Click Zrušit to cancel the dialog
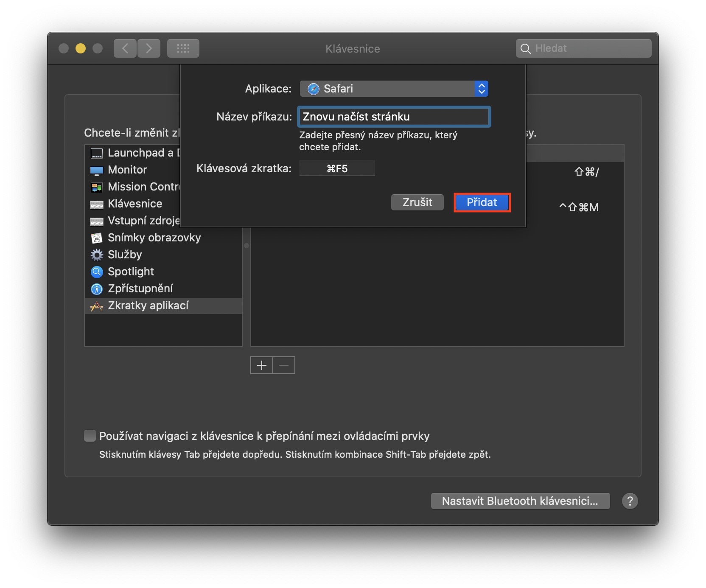Screen dimensions: 706x588 417,202
